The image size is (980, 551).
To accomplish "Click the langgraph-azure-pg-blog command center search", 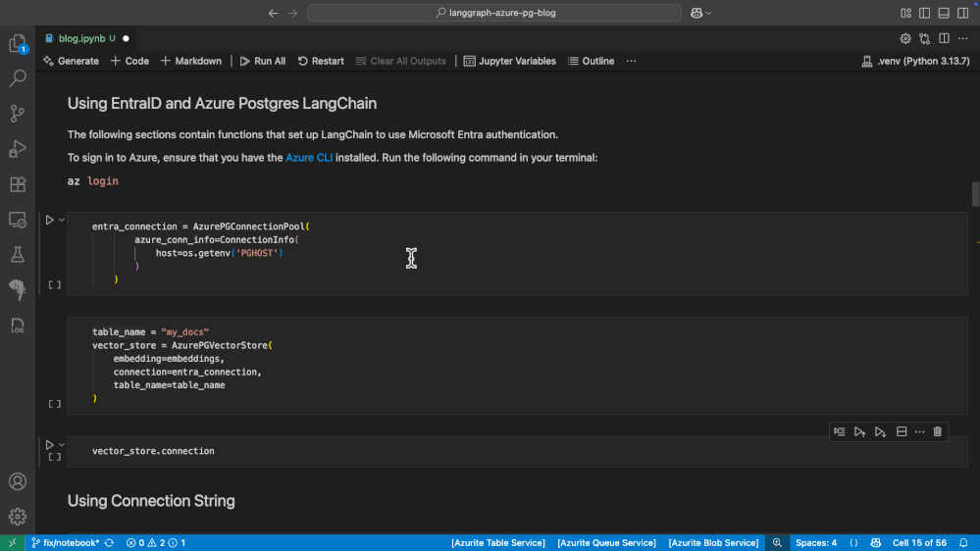I will [x=494, y=13].
